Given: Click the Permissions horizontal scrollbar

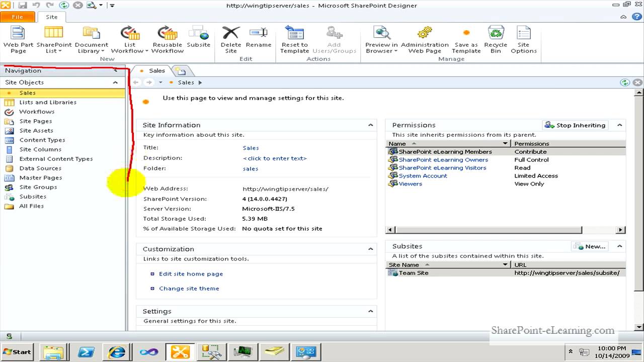Looking at the screenshot, I should coord(488,230).
